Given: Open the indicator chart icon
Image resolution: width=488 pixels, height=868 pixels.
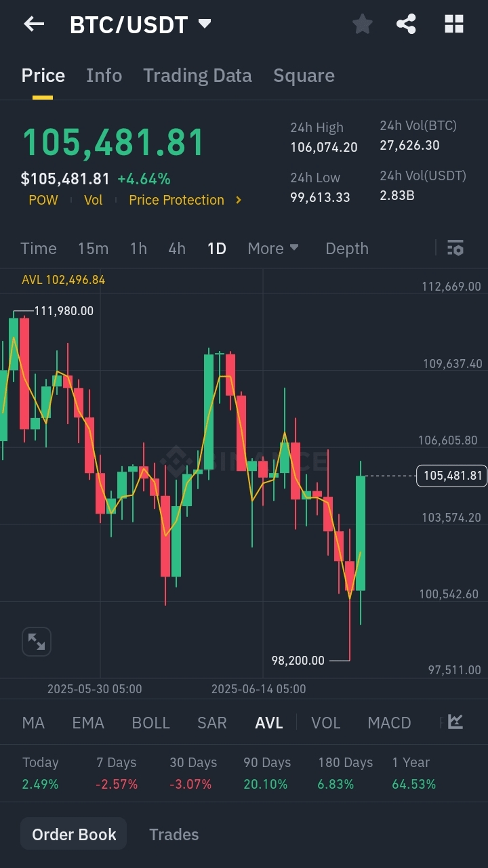Looking at the screenshot, I should [455, 722].
